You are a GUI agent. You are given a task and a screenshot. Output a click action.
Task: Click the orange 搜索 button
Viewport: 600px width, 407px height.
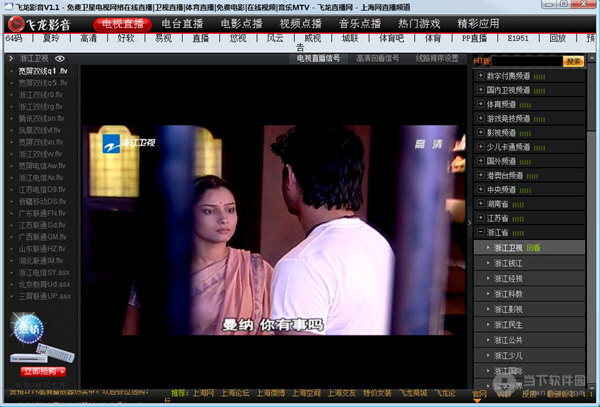click(x=573, y=60)
